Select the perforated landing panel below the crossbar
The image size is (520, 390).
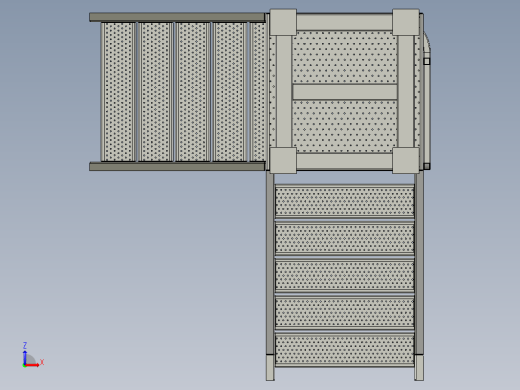tap(345, 126)
